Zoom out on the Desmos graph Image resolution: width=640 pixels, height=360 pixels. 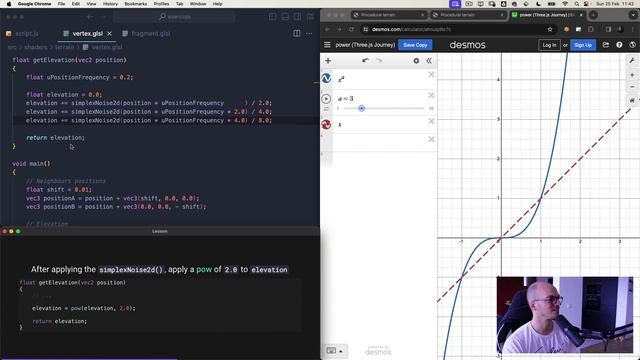pos(632,87)
